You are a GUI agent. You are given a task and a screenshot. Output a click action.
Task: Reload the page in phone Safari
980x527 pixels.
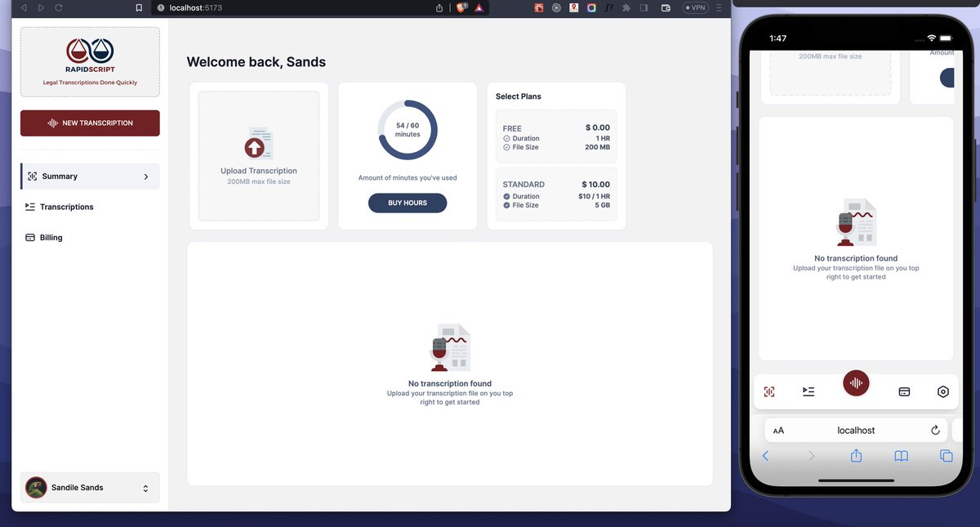[x=935, y=431]
